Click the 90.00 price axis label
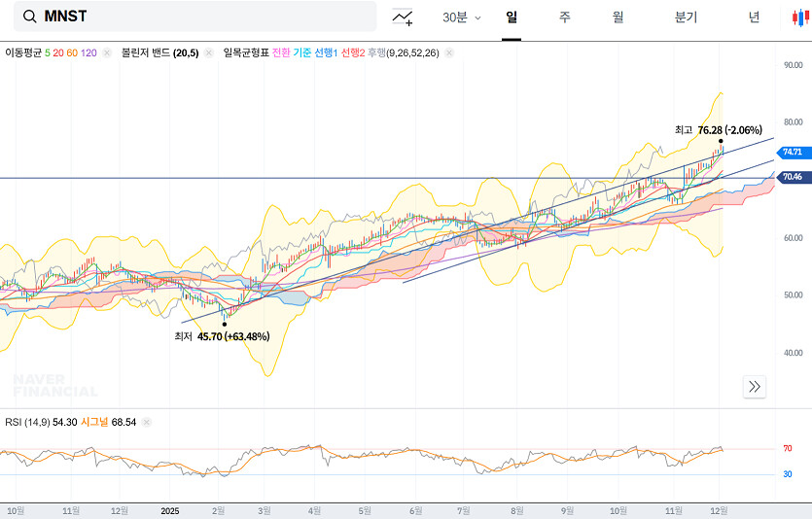This screenshot has width=812, height=519. click(x=793, y=65)
